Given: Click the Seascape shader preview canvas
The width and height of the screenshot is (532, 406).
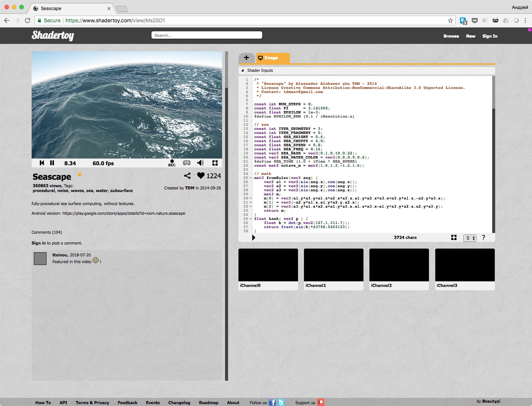Looking at the screenshot, I should pyautogui.click(x=127, y=105).
